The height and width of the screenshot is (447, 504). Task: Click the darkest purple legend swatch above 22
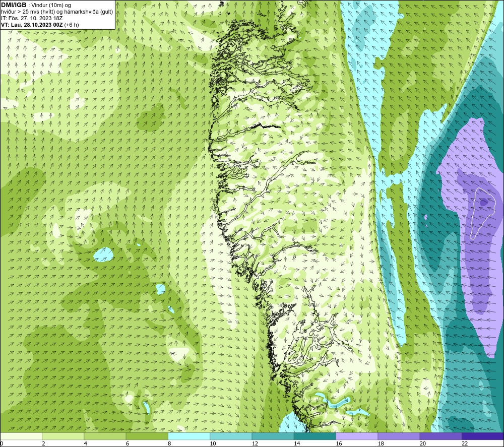(483, 436)
